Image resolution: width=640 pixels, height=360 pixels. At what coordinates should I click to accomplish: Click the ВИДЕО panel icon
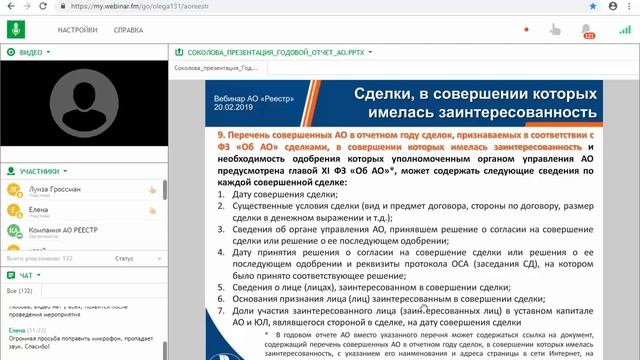click(x=11, y=52)
